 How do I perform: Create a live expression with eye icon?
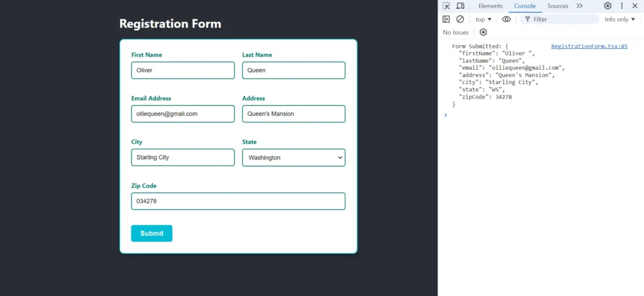(x=506, y=19)
